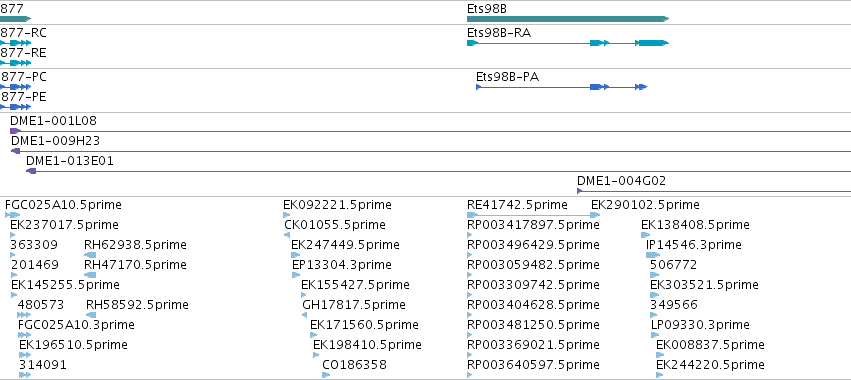Click the EK196510.5prime EST label
The image size is (851, 380).
[73, 345]
